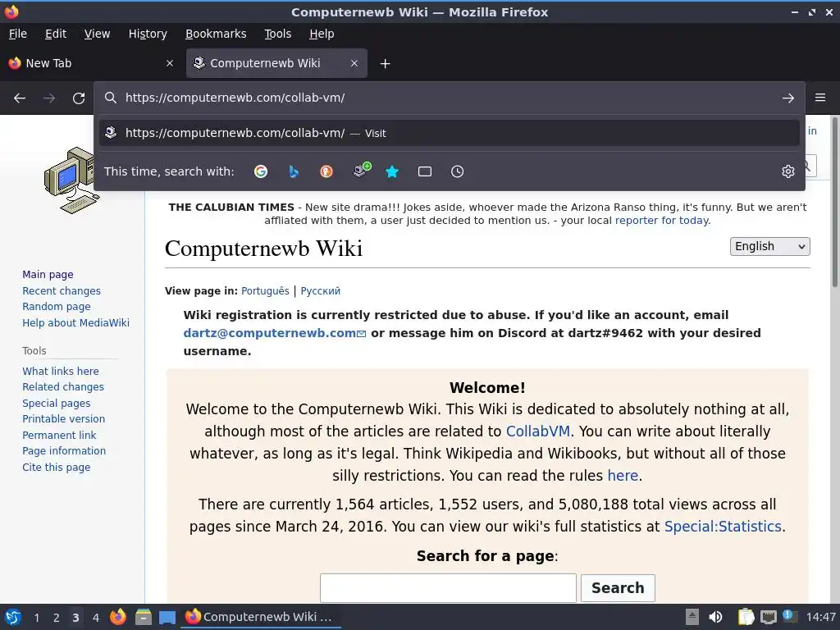Image resolution: width=840 pixels, height=630 pixels.
Task: Open the rules 'here' link
Action: 623,476
